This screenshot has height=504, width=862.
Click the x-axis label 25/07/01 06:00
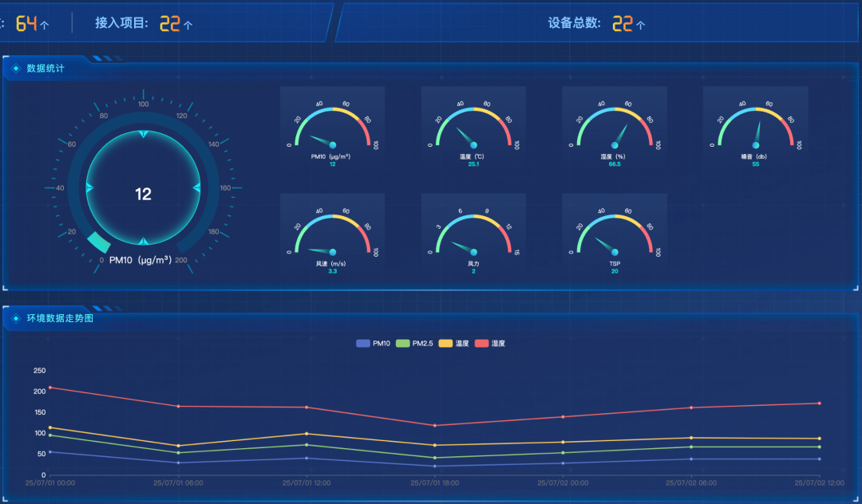click(178, 483)
